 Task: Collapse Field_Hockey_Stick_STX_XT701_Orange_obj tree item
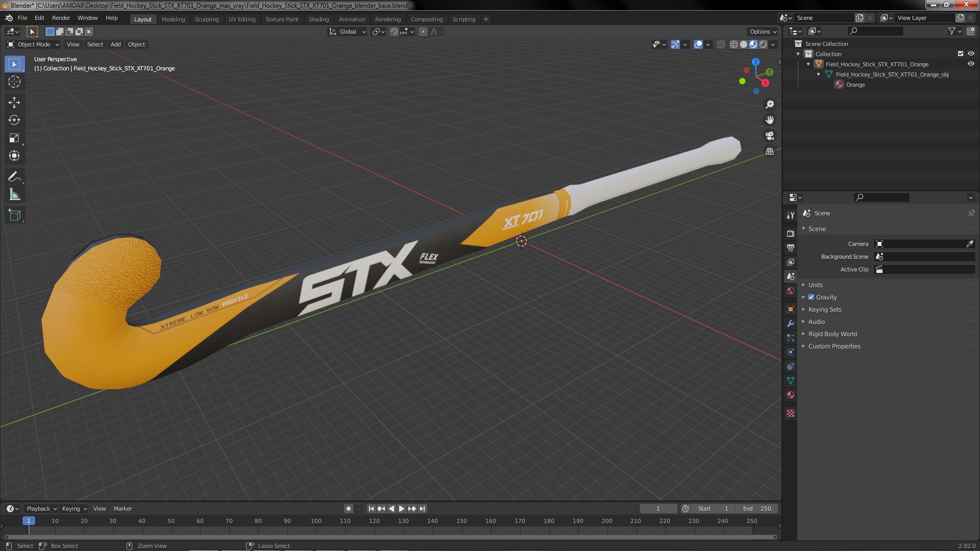click(x=819, y=74)
